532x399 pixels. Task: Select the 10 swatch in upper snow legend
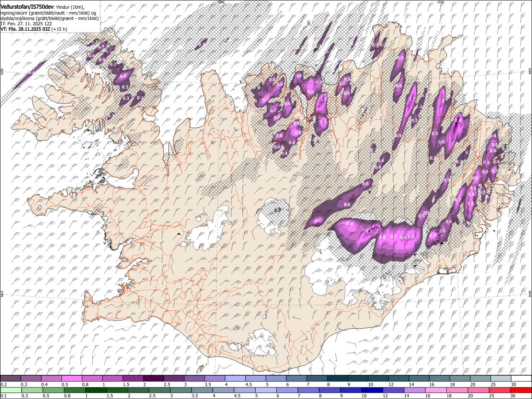(378, 379)
